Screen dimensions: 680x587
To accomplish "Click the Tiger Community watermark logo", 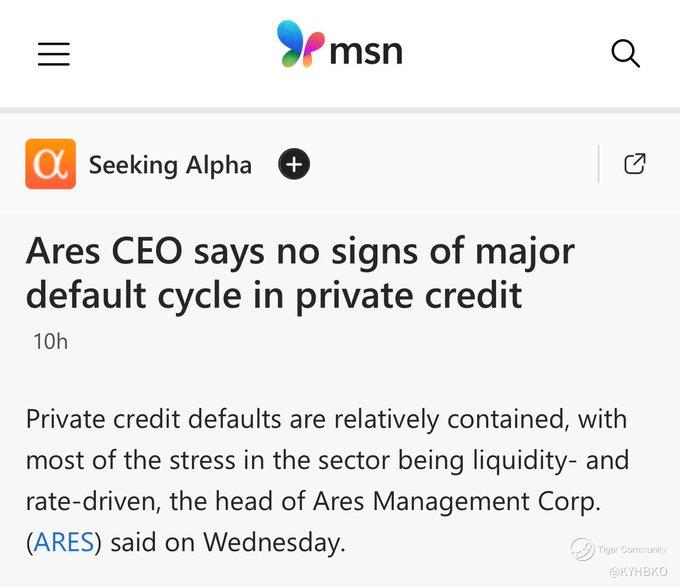I will [582, 548].
